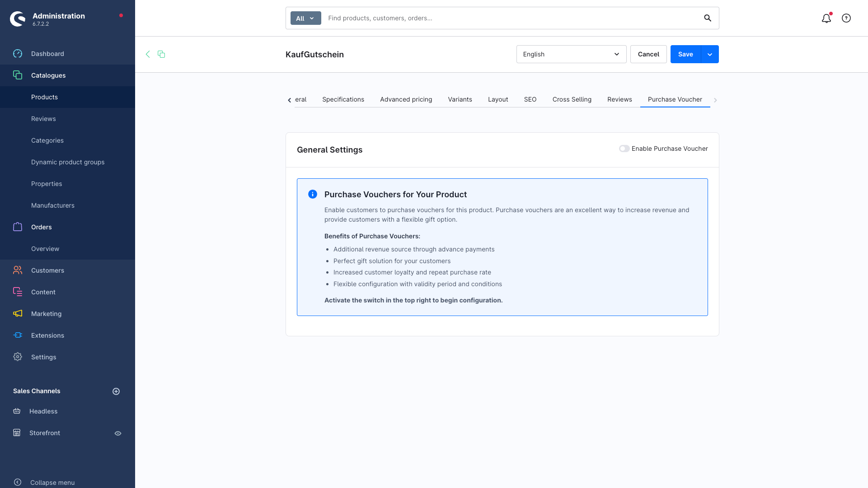Open the English language dropdown
The width and height of the screenshot is (868, 488).
point(571,54)
